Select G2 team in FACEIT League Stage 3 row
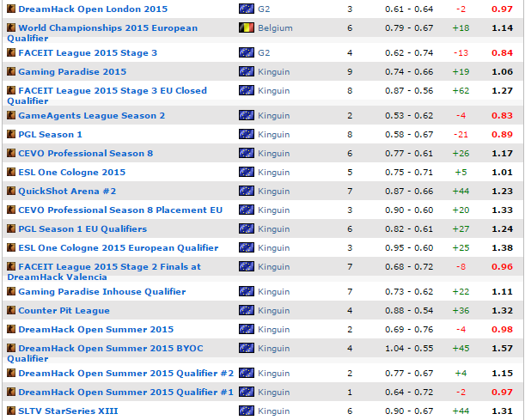525x420 pixels. [264, 53]
